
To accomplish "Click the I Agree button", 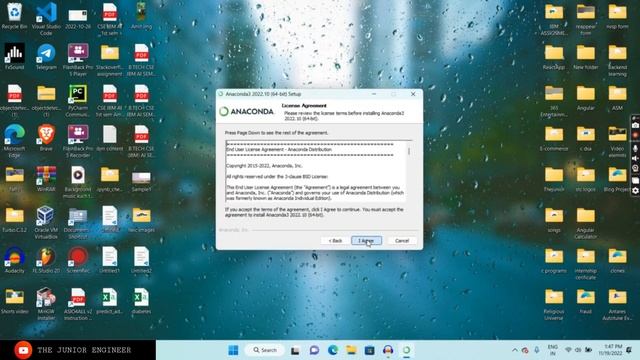I will 367,240.
